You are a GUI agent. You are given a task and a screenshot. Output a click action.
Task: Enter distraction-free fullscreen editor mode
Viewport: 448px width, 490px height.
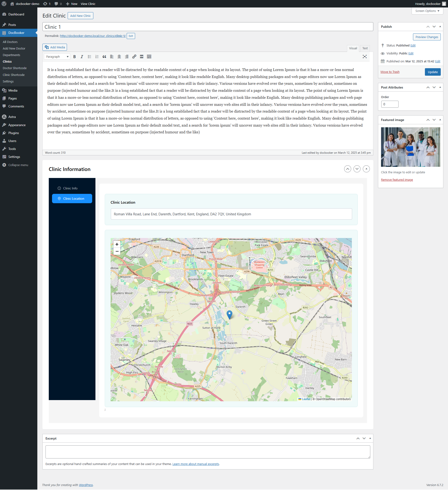click(x=365, y=57)
